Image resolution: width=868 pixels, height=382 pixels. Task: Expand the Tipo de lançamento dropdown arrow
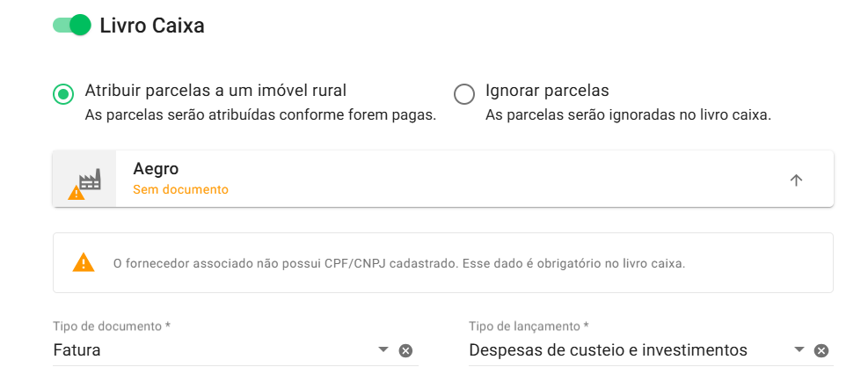pos(799,349)
